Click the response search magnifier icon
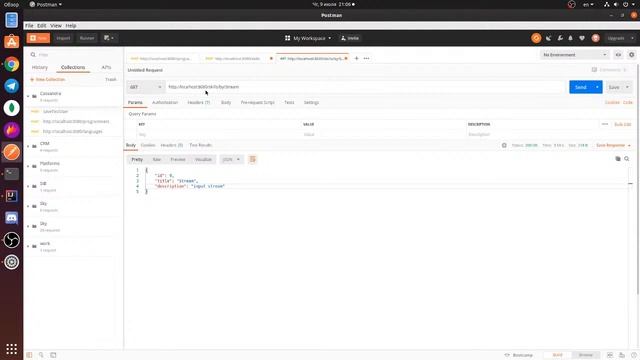 (x=627, y=159)
